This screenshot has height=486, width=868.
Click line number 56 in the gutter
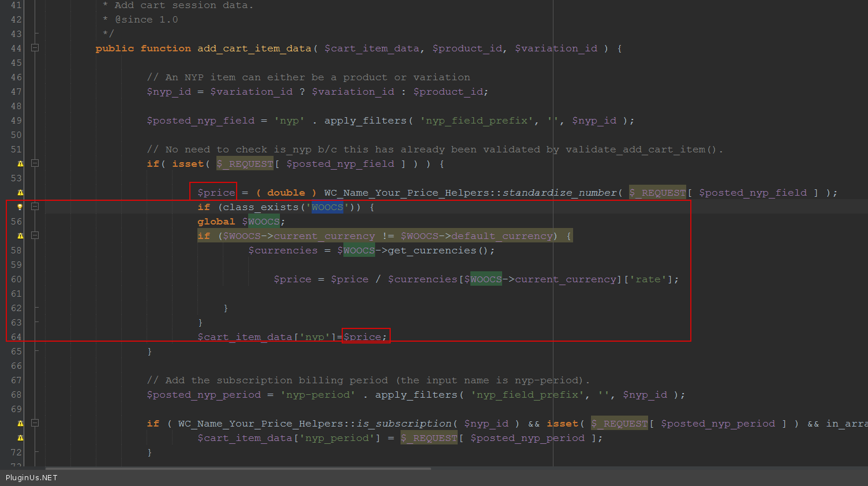pyautogui.click(x=16, y=222)
